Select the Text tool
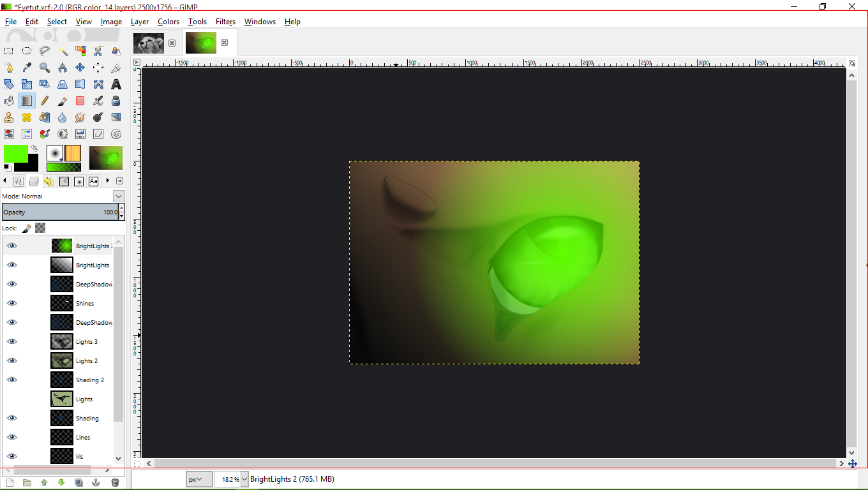Image resolution: width=868 pixels, height=490 pixels. (x=116, y=84)
